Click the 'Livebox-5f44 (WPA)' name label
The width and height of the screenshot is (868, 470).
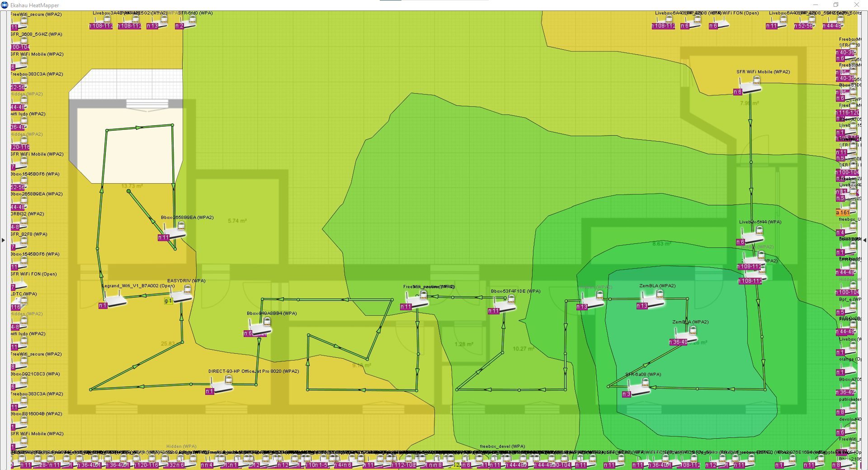coord(760,222)
